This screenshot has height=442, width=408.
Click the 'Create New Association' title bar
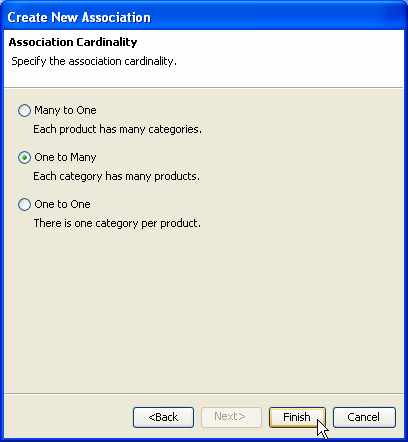pos(204,17)
